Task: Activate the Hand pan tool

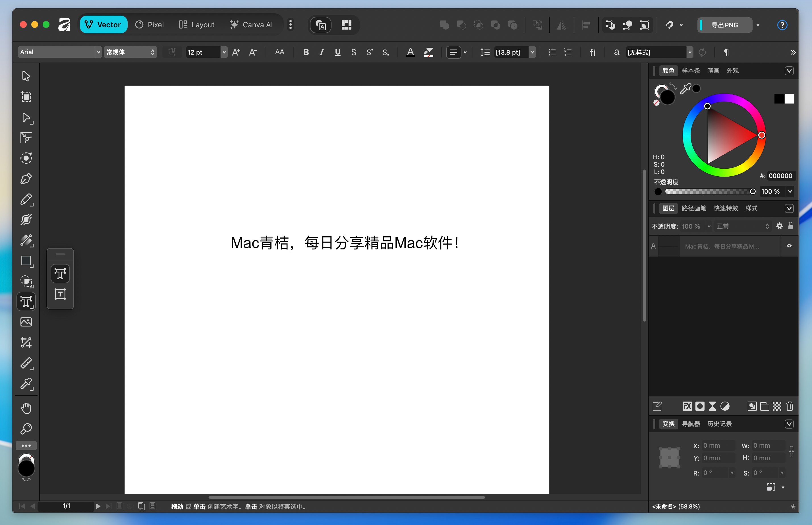Action: click(x=26, y=408)
